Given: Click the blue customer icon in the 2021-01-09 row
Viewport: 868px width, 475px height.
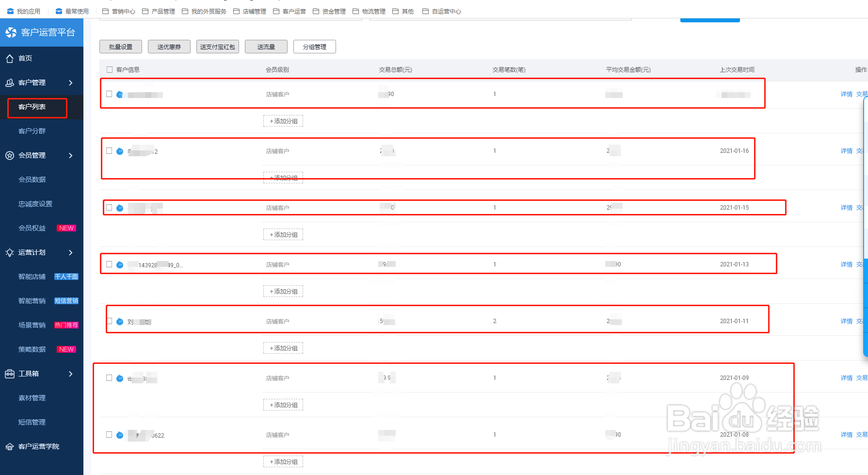Looking at the screenshot, I should point(120,378).
